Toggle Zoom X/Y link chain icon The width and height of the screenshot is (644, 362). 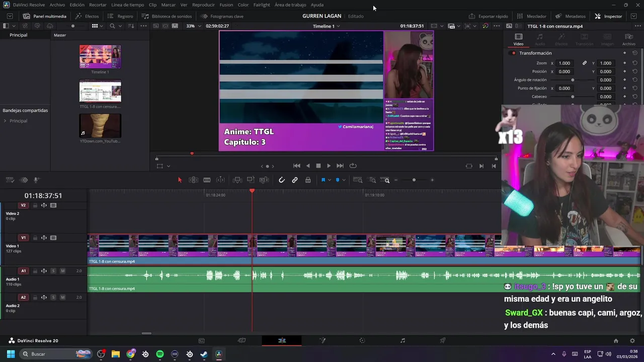click(x=585, y=63)
